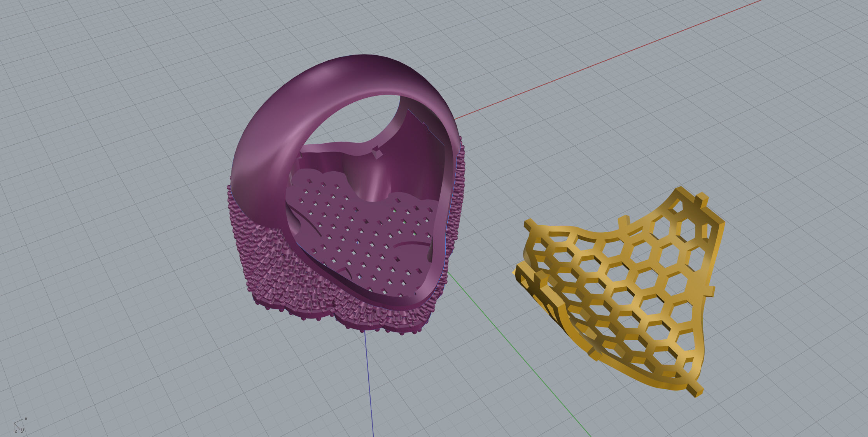The height and width of the screenshot is (437, 868).
Task: Click the y label on the axis icon
Action: 22,430
